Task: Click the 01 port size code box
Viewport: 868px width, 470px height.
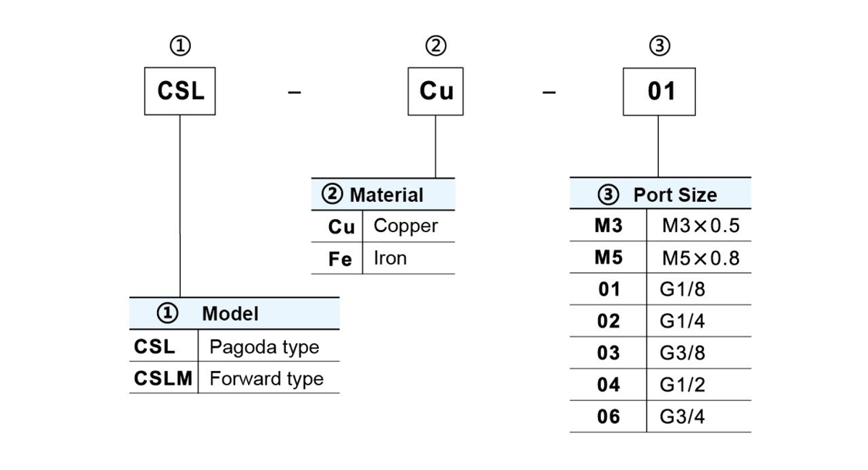Action: 659,91
